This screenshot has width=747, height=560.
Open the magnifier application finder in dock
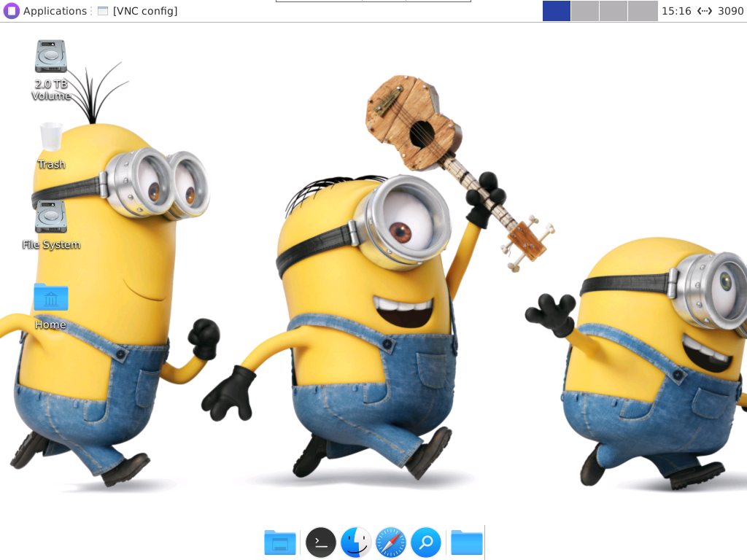tap(426, 542)
